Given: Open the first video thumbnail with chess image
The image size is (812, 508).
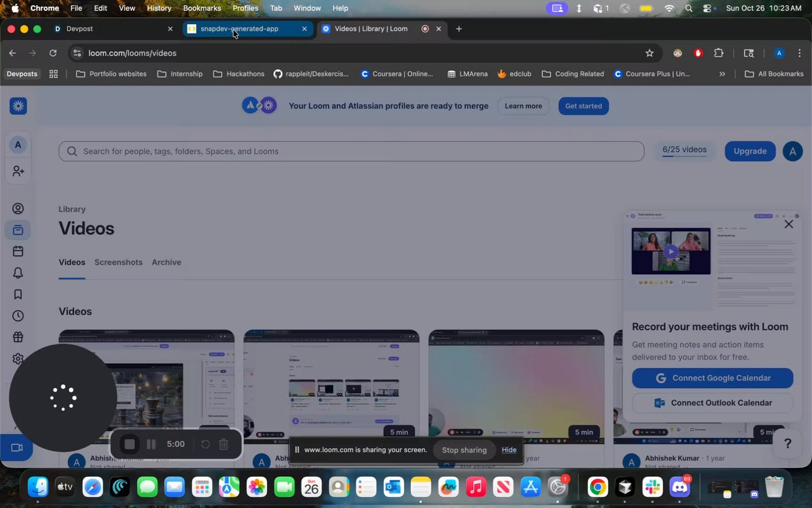Looking at the screenshot, I should pos(147,387).
